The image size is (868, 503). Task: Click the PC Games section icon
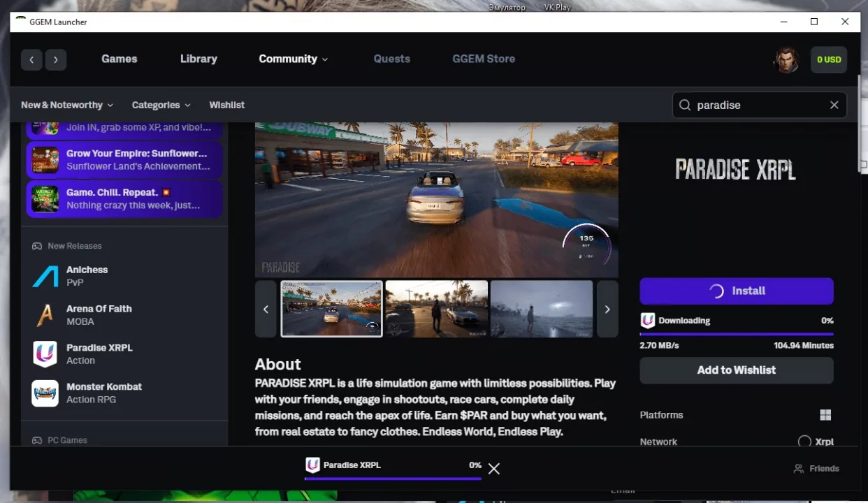coord(37,441)
